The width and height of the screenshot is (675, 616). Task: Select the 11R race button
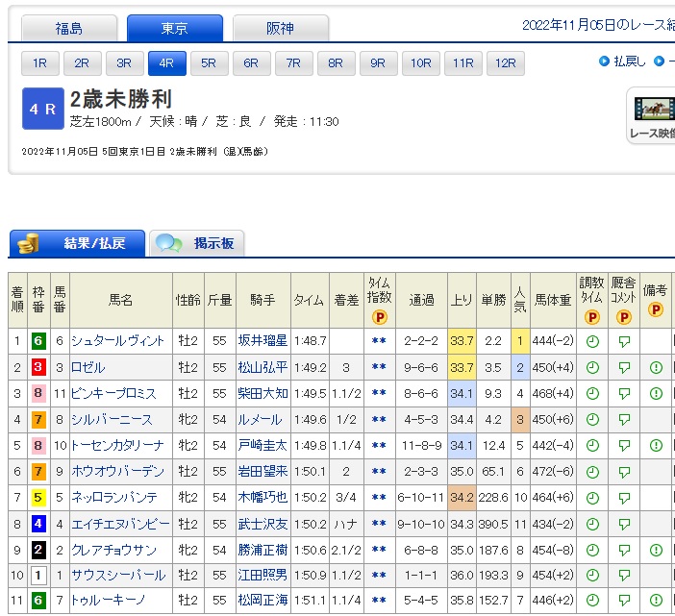462,63
